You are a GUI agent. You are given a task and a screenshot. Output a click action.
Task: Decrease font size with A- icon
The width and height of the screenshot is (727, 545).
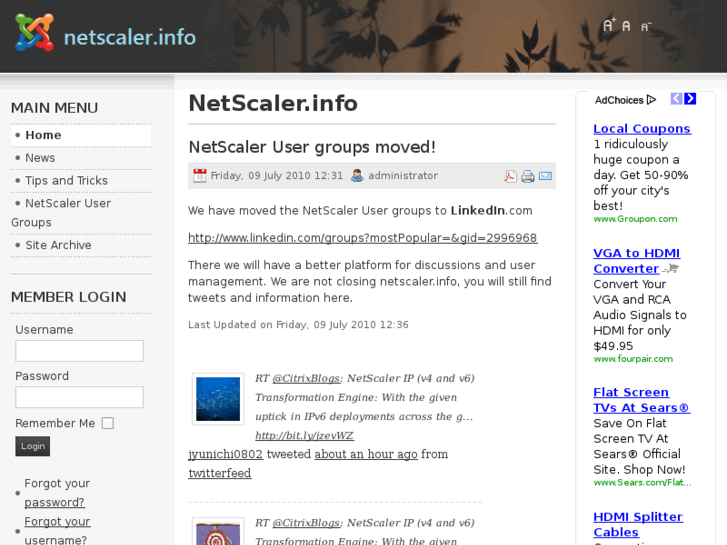point(646,27)
